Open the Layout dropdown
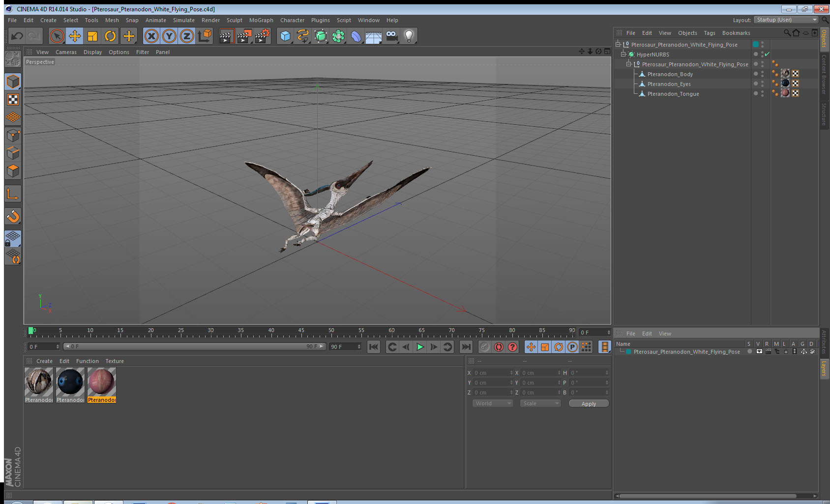 (787, 20)
